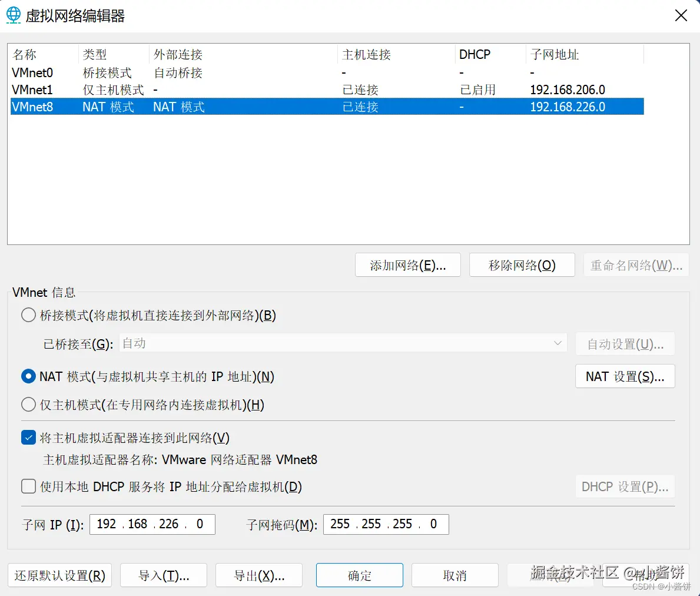This screenshot has width=700, height=596.
Task: Click the 名称 column header
Action: (44, 54)
